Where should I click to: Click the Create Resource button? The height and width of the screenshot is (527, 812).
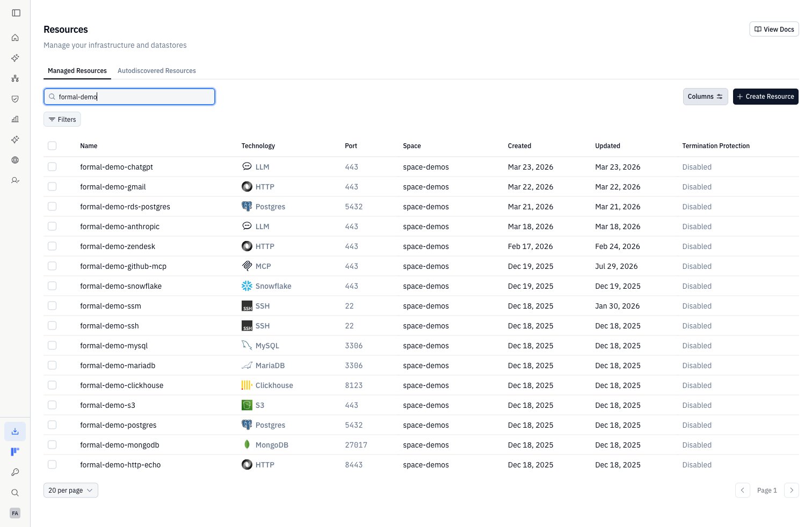[766, 97]
